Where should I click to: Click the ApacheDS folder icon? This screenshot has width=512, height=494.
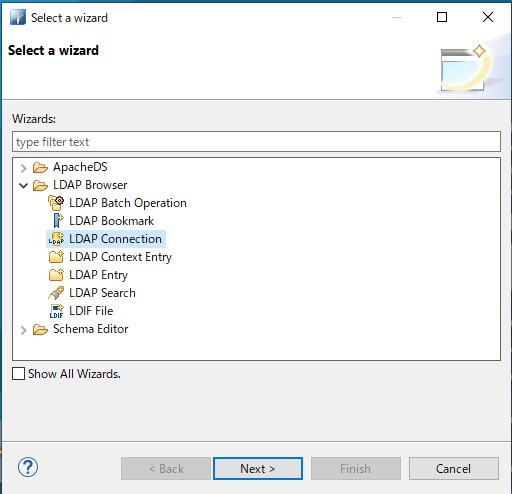click(x=40, y=167)
